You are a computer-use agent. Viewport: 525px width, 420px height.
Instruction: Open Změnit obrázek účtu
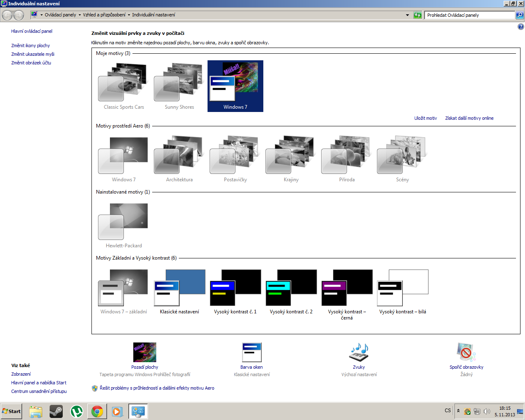click(31, 63)
